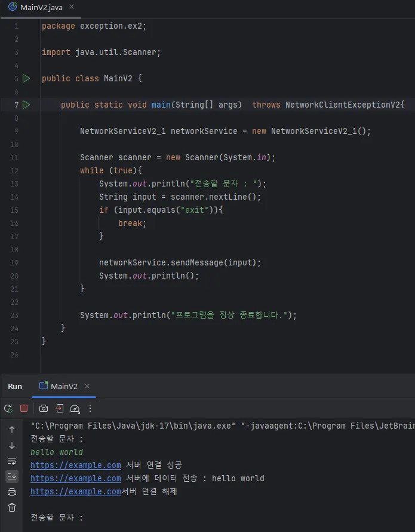Click the java.exe command line in console
The width and height of the screenshot is (415, 532).
point(222,426)
